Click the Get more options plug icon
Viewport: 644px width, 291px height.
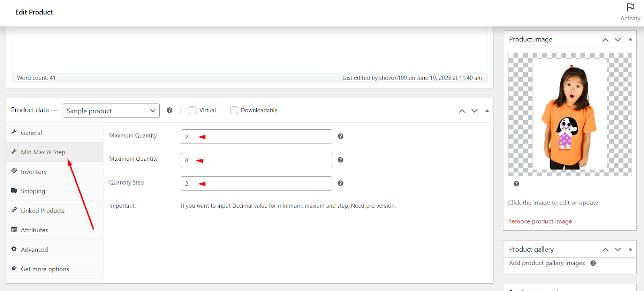coord(14,268)
